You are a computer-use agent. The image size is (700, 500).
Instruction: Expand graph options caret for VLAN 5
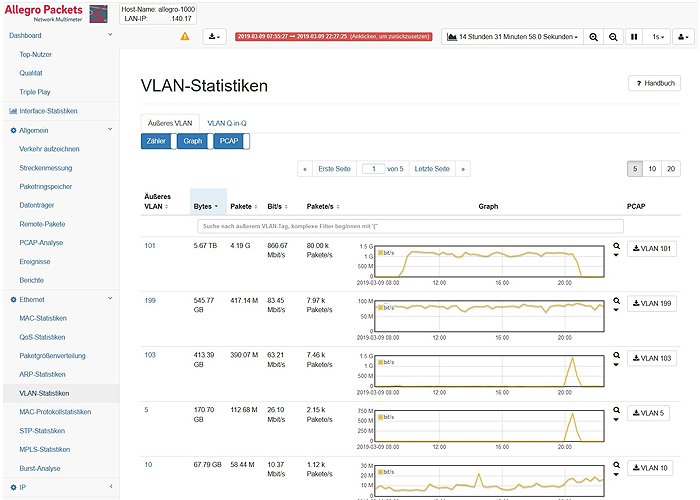[616, 420]
